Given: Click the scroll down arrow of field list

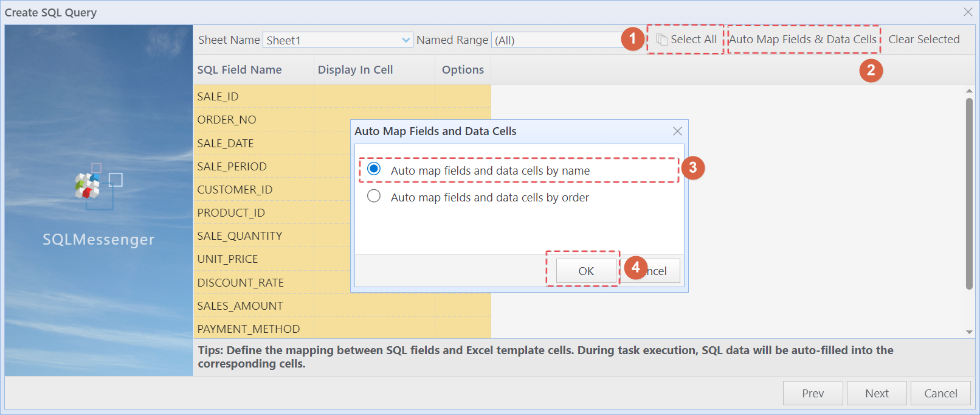Looking at the screenshot, I should [969, 332].
